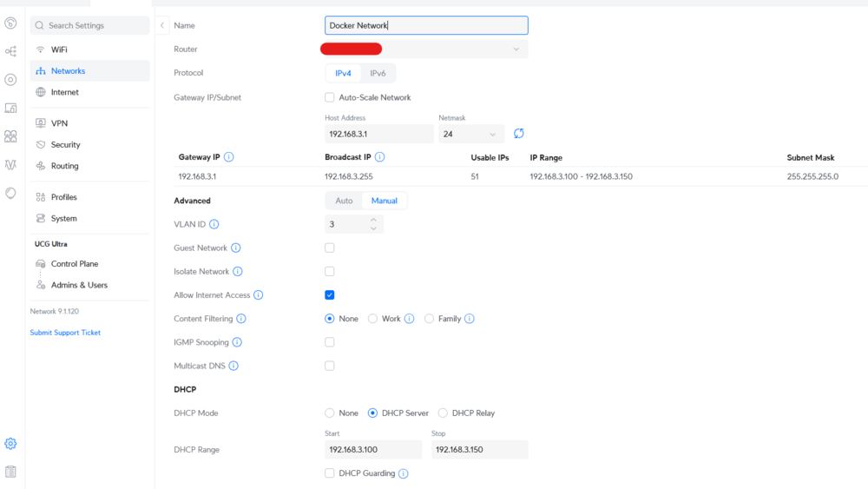Screen dimensions: 868x489
Task: Open the Dashboard icon in left rail
Action: click(10, 23)
